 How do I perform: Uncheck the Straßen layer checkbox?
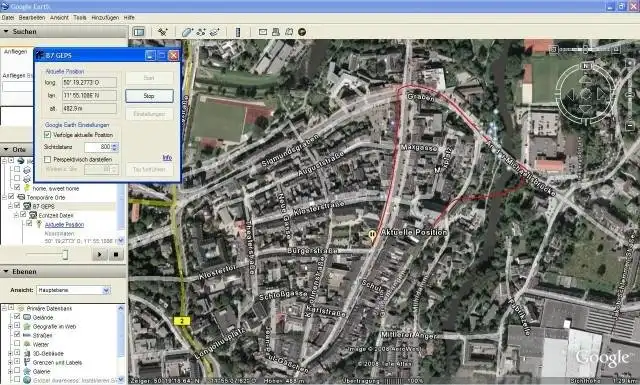point(17,335)
